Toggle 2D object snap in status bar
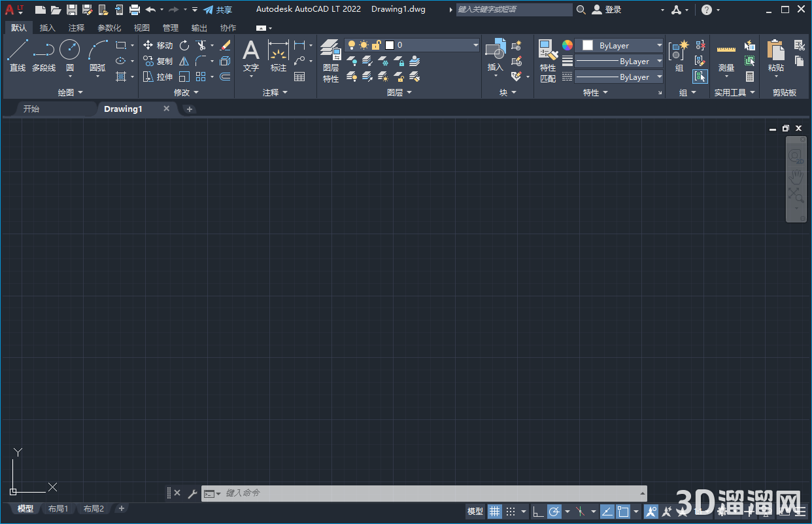The height and width of the screenshot is (524, 812). [623, 511]
